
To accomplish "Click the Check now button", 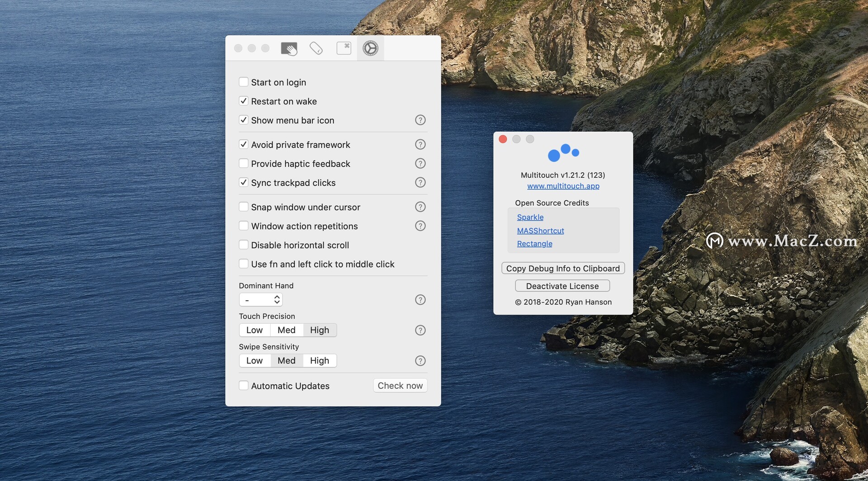I will (400, 386).
